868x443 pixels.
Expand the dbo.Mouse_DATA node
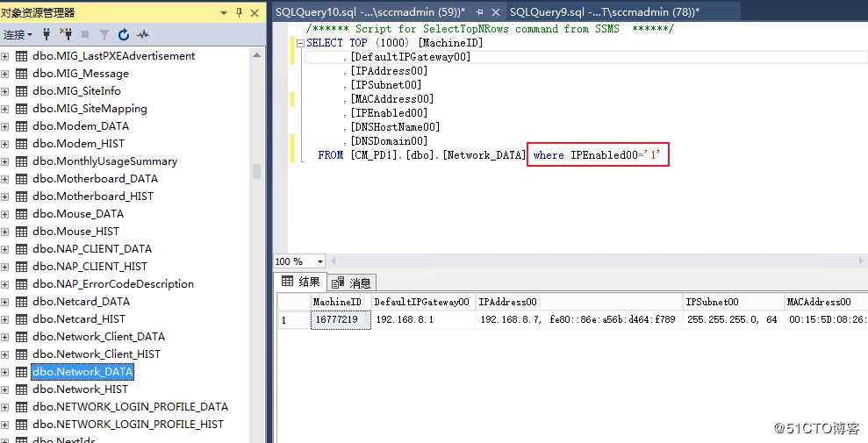[5, 213]
